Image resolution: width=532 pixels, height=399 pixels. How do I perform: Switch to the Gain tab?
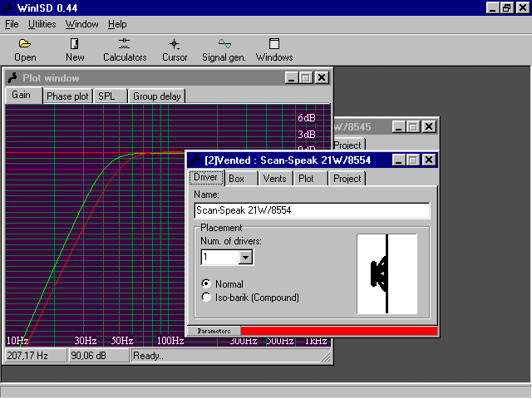(23, 95)
